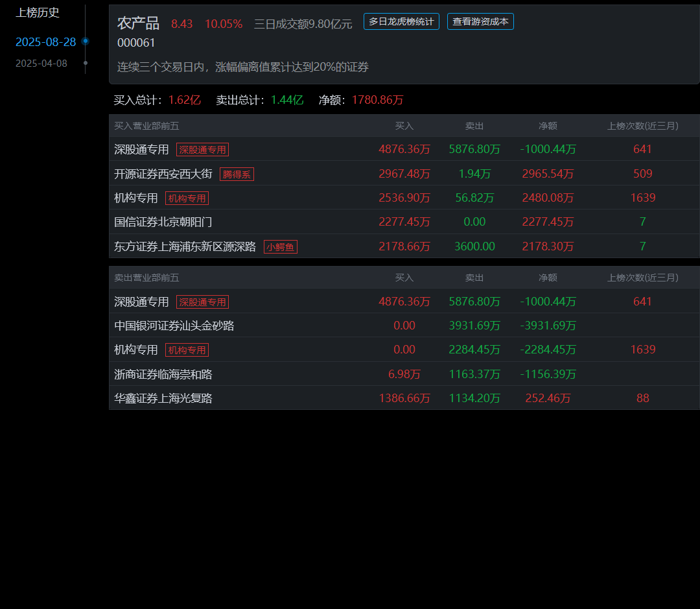Click the timeline dot for 2025-08-28
Image resolution: width=700 pixels, height=609 pixels.
[x=86, y=41]
